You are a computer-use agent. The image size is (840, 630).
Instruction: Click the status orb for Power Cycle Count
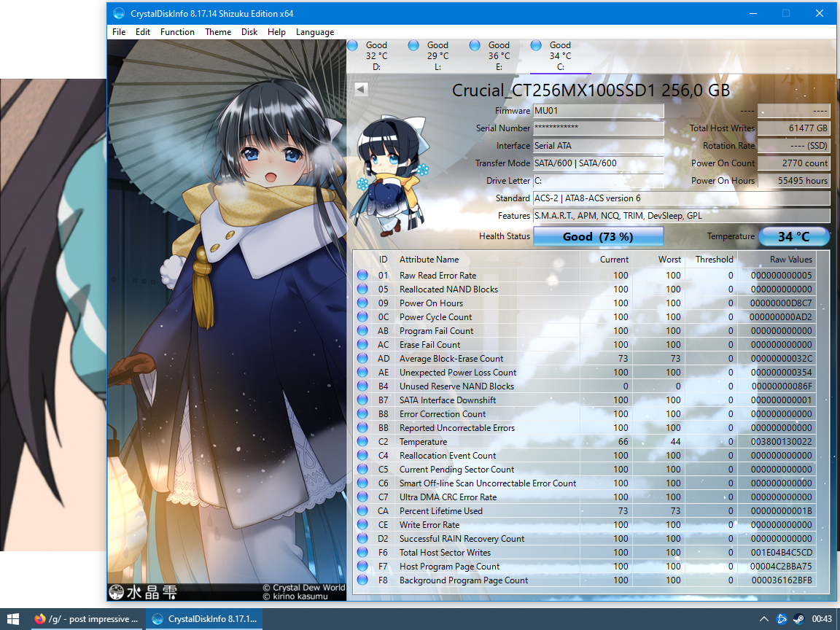(x=362, y=317)
